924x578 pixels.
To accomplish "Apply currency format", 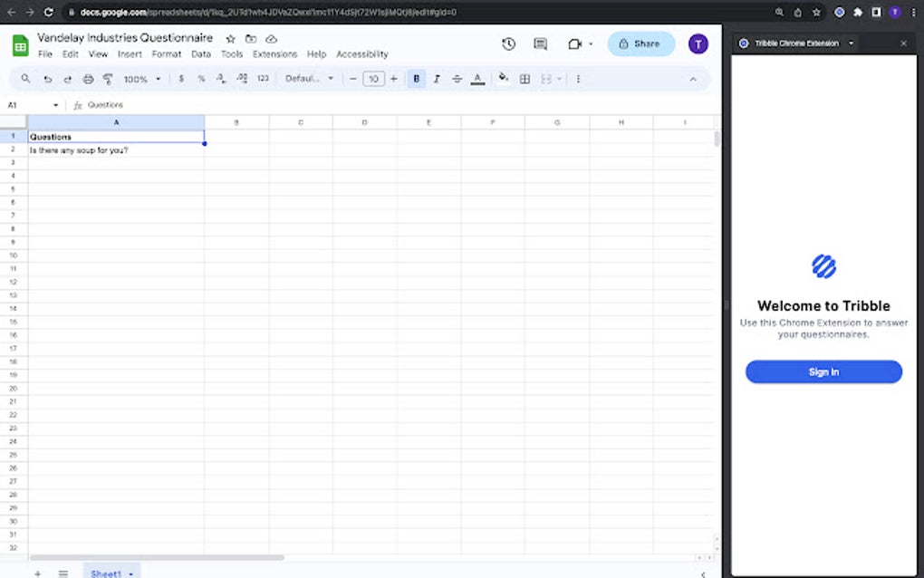I will [x=180, y=79].
